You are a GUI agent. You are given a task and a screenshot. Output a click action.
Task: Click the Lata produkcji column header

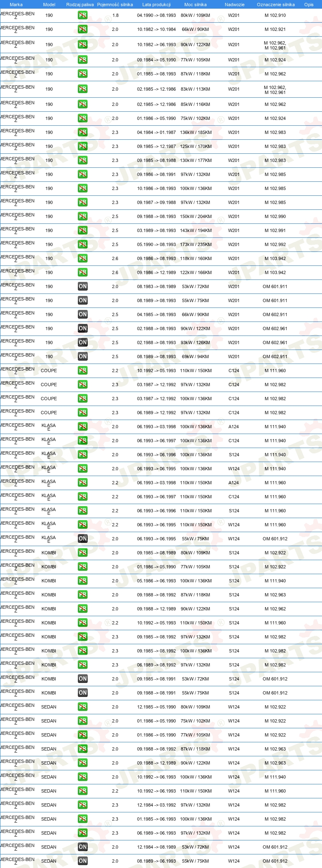coord(156,5)
